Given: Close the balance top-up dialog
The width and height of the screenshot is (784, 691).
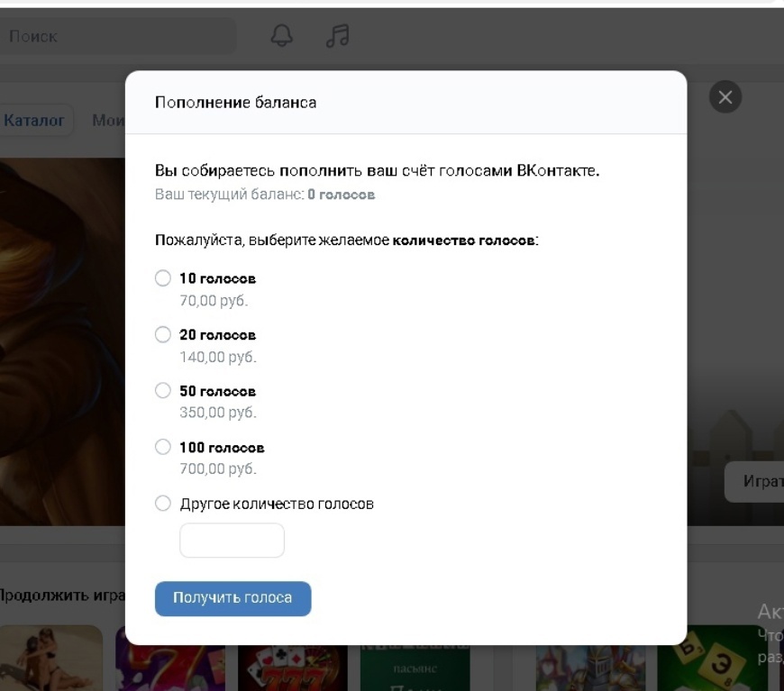Looking at the screenshot, I should click(725, 97).
